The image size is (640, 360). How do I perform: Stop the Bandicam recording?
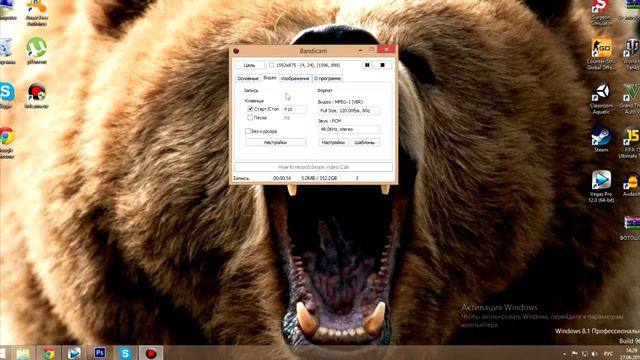tap(382, 65)
